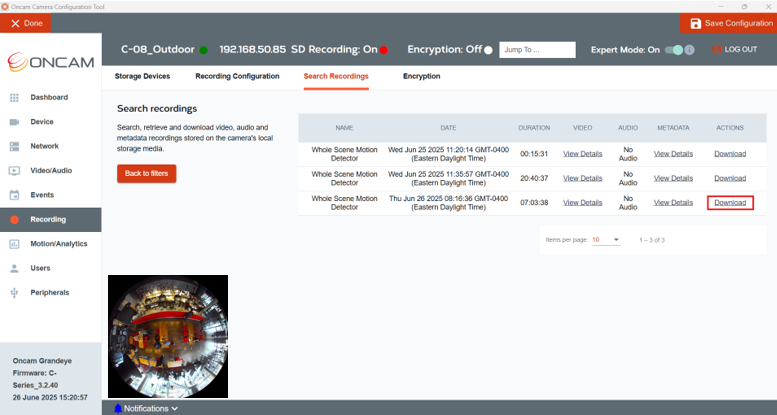
Task: Click the Events calendar icon
Action: (14, 195)
